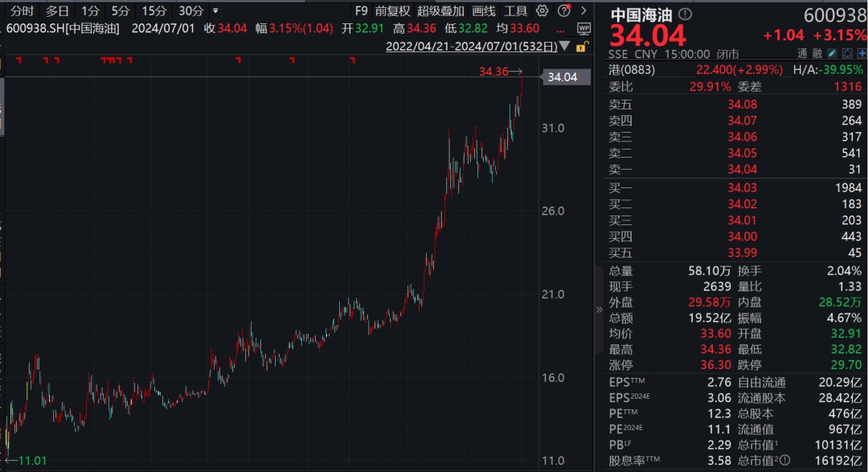
Task: Click the 总额 19.52亿 value
Action: [x=710, y=318]
